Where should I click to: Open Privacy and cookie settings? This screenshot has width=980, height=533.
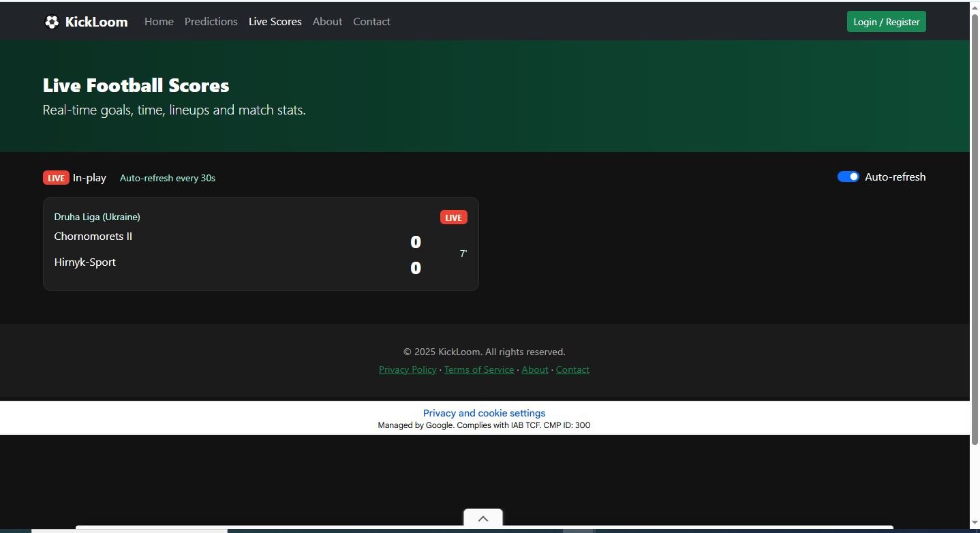coord(484,413)
